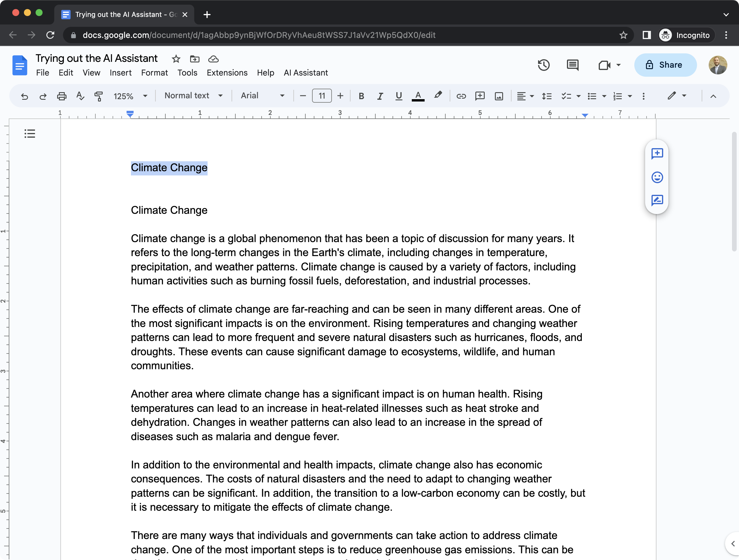Click the Share button
The image size is (739, 560).
(665, 65)
